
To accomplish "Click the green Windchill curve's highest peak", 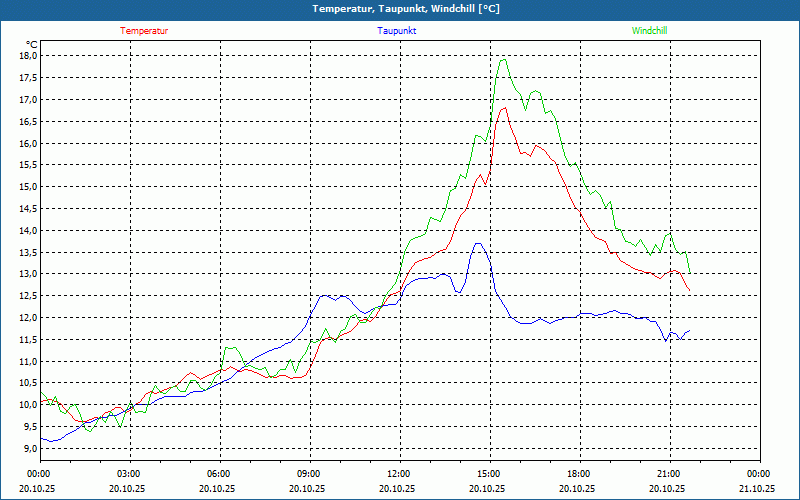I will pyautogui.click(x=503, y=59).
